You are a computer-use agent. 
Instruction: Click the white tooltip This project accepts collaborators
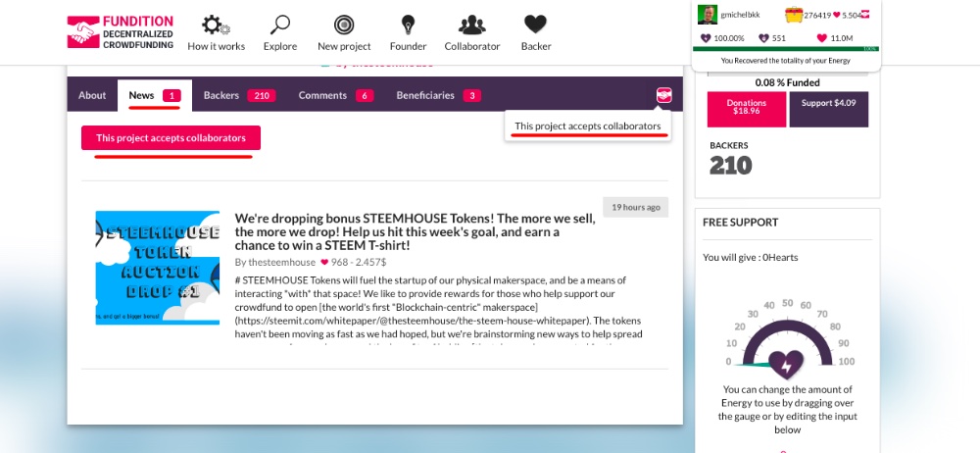click(x=587, y=126)
